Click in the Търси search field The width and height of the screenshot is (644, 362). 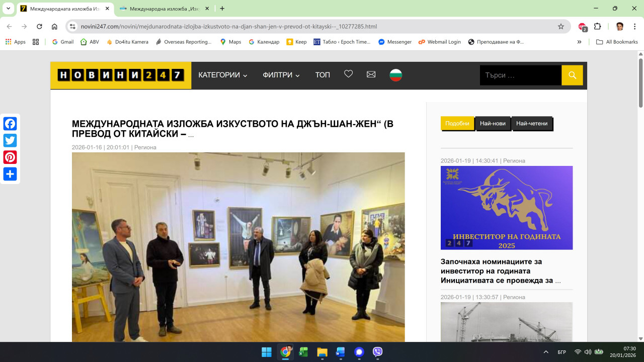point(520,75)
